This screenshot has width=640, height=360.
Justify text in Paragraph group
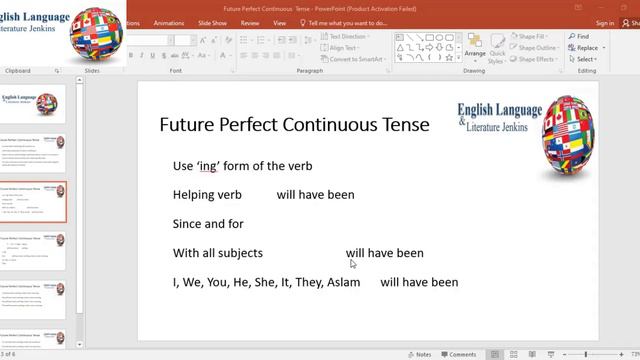pyautogui.click(x=277, y=56)
